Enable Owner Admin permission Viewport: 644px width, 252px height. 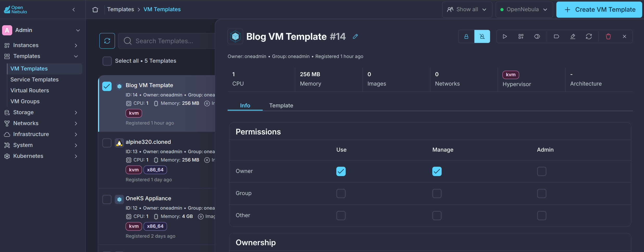click(542, 171)
